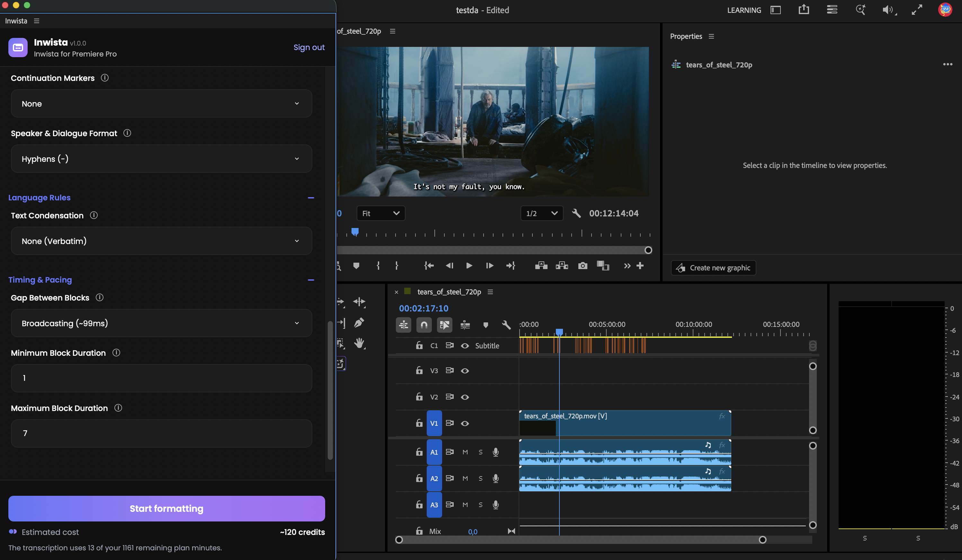
Task: Toggle Snap in Timeline magnet icon
Action: [x=424, y=325]
